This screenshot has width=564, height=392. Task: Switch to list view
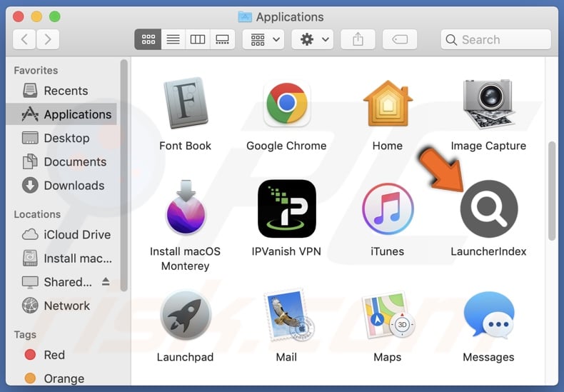(173, 39)
